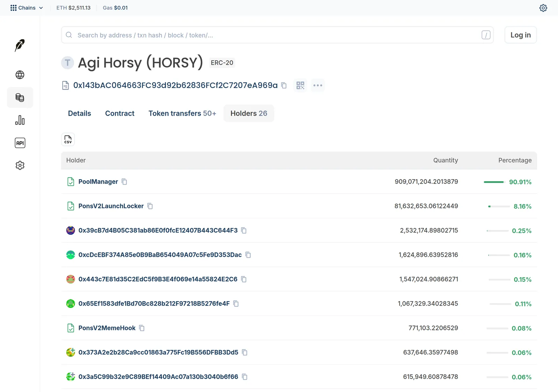Open the API icon in sidebar
Viewport: 558px width, 392px height.
[x=20, y=143]
